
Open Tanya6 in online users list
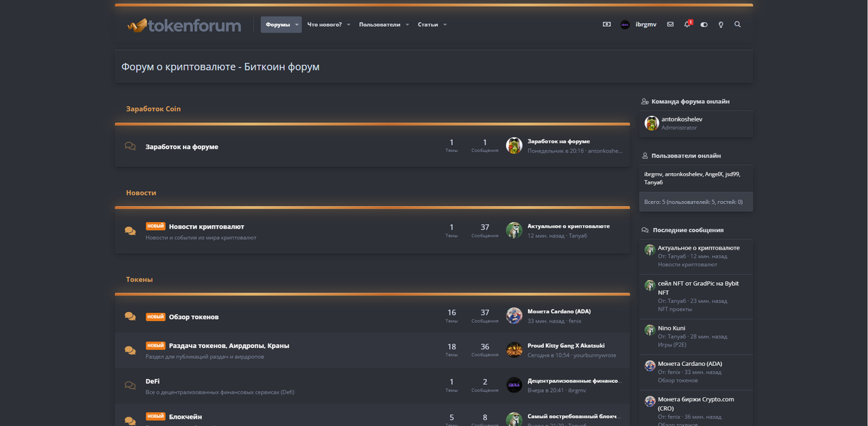[x=653, y=182]
